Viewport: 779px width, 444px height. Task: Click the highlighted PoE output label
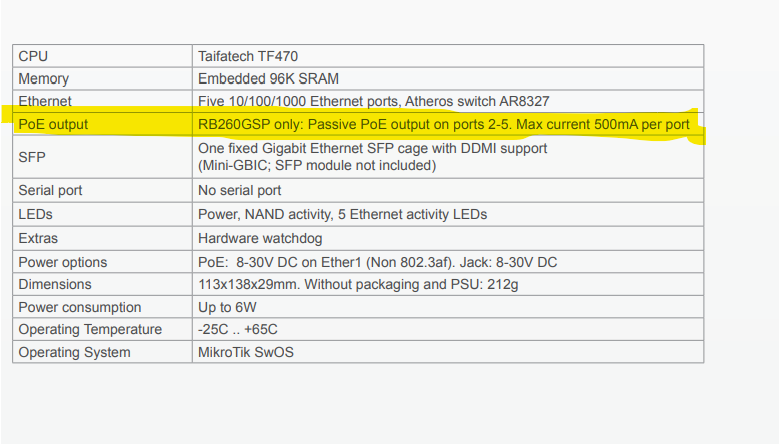[53, 124]
